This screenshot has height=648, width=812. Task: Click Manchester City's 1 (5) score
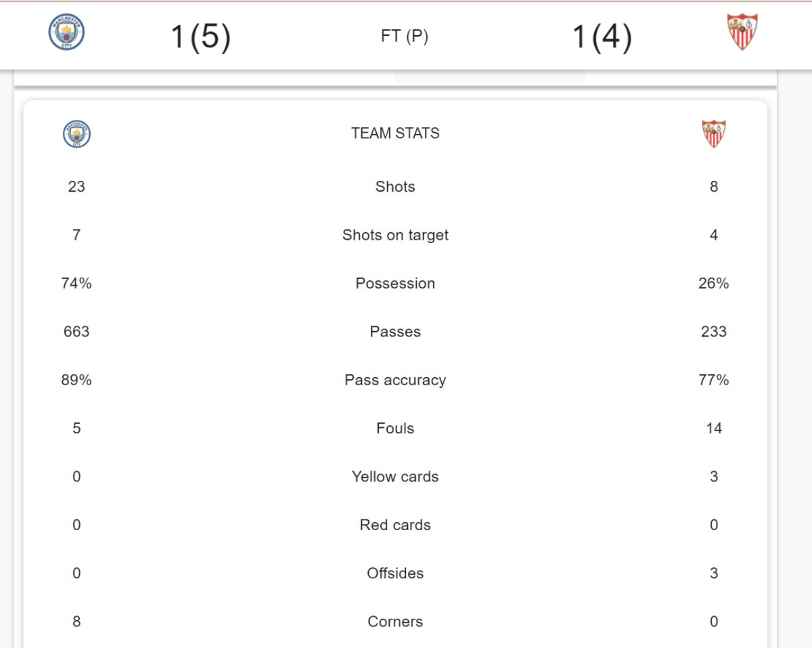201,37
